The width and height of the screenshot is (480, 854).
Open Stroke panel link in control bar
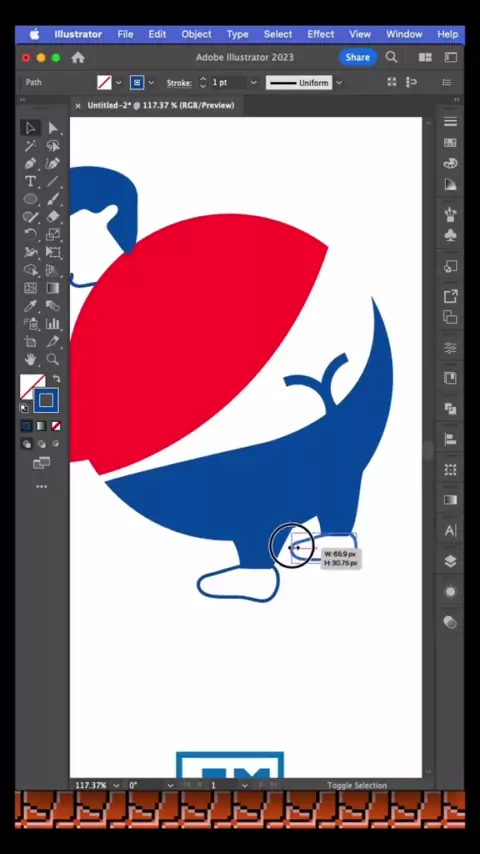coord(179,83)
